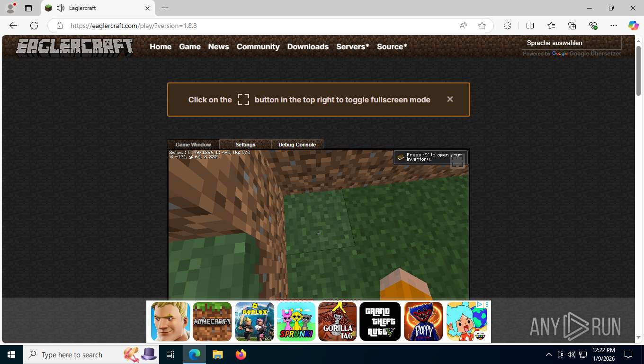Open the Poppy Playtime ad thumbnail

pos(423,321)
